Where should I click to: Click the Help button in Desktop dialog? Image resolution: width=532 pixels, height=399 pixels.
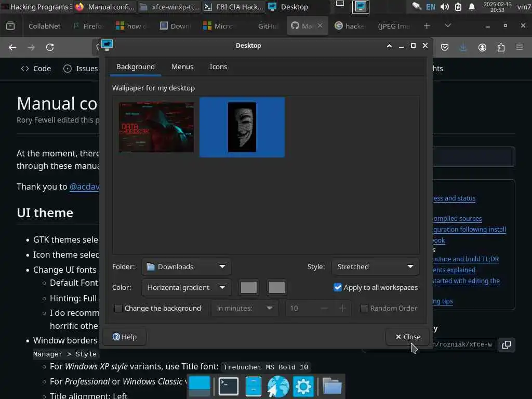coord(125,337)
